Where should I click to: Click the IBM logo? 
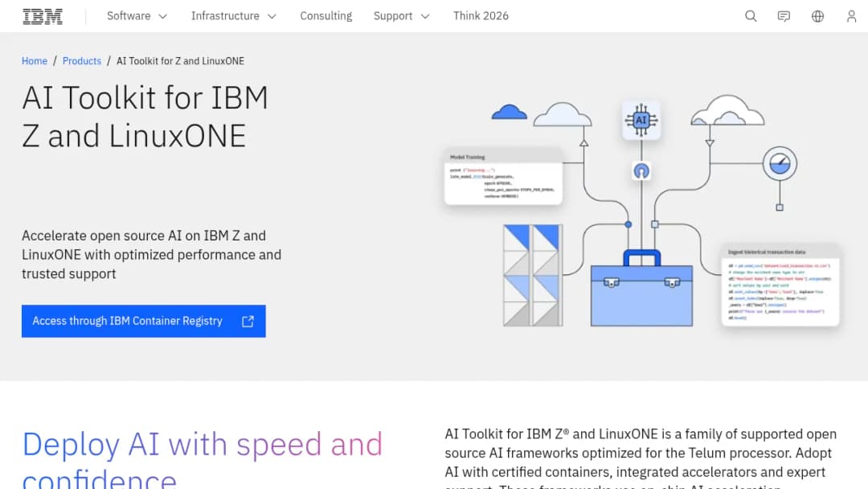point(43,16)
